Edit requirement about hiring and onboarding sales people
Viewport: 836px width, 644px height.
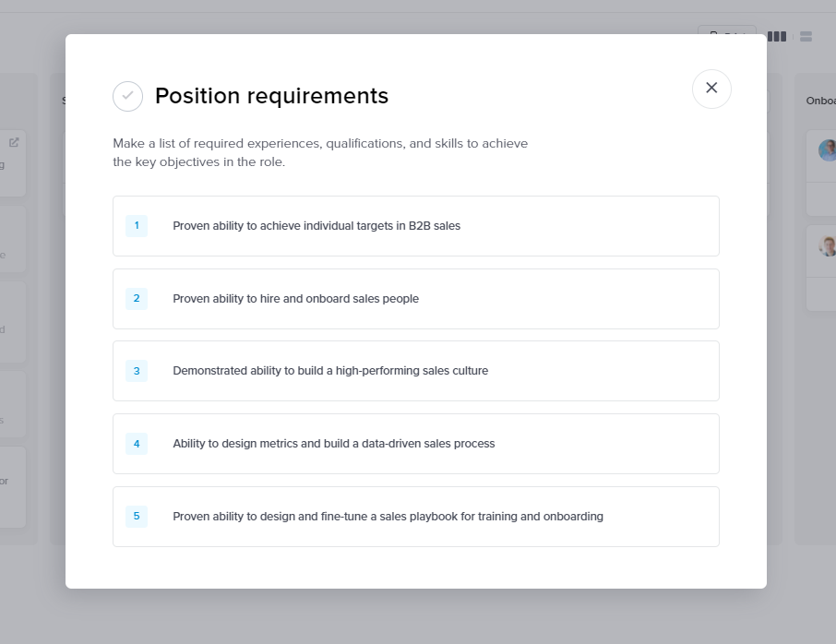pos(416,299)
